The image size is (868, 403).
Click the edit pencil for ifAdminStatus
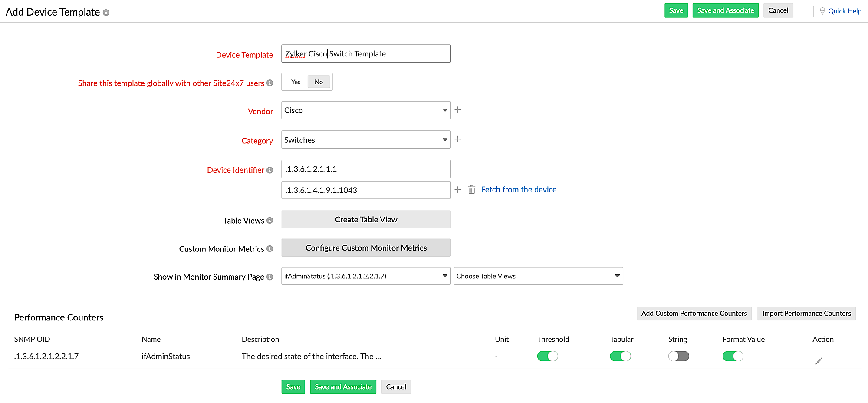pos(819,361)
